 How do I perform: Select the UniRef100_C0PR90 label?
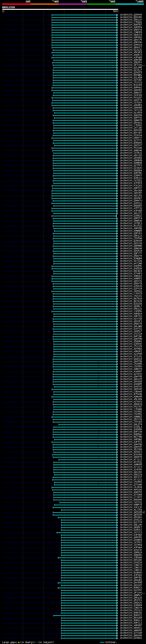[131, 311]
